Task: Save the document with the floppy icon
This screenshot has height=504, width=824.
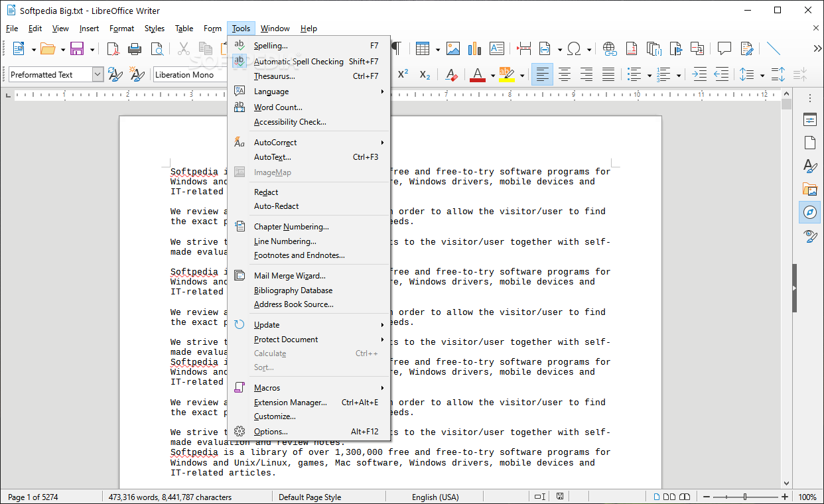Action: (77, 48)
